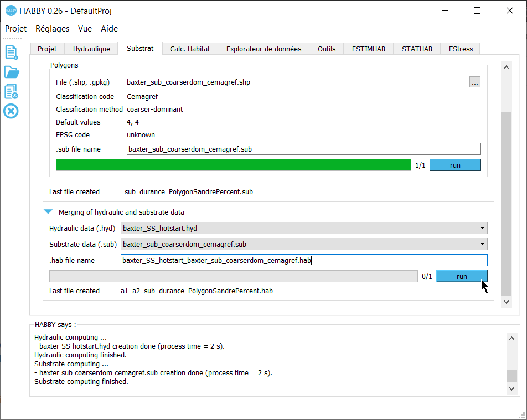The width and height of the screenshot is (527, 420).
Task: Run the Polygons substrate computation
Action: (x=455, y=165)
